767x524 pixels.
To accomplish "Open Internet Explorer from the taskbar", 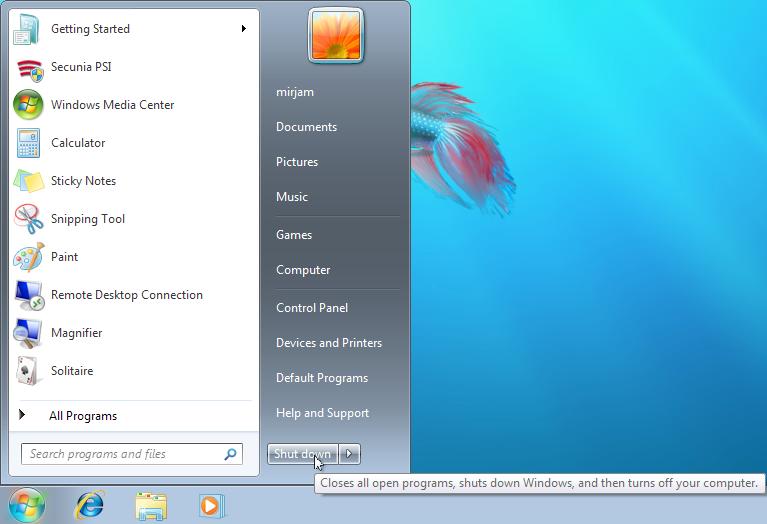I will [90, 505].
